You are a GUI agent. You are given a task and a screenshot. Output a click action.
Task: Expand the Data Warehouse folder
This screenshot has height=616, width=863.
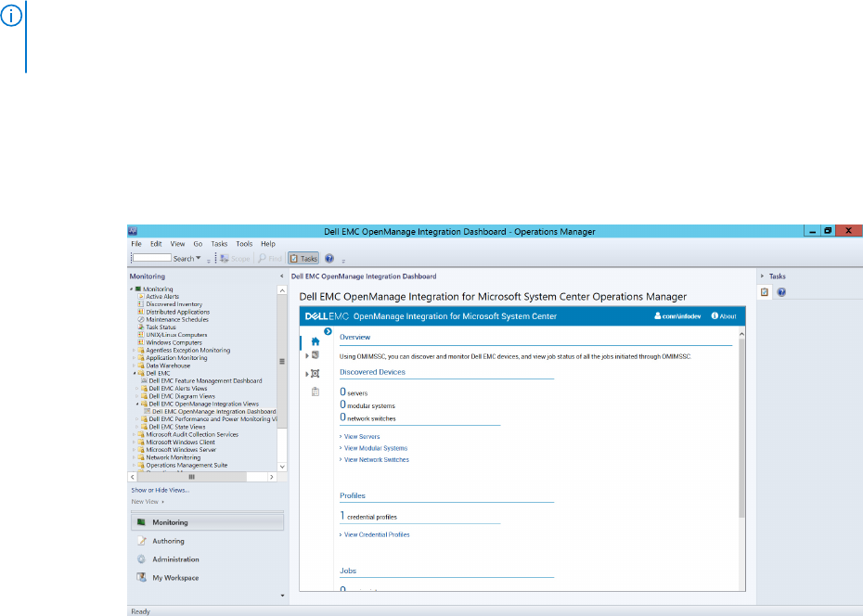pyautogui.click(x=134, y=366)
